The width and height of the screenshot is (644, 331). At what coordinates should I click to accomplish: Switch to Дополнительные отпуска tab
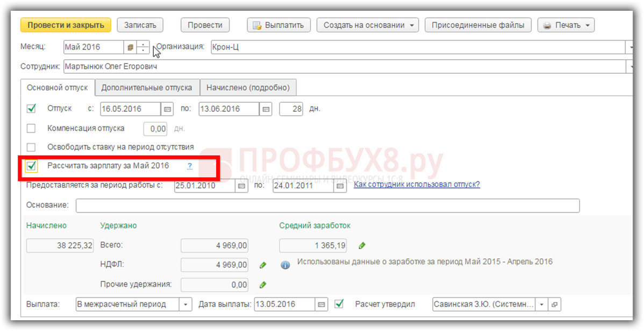click(147, 88)
